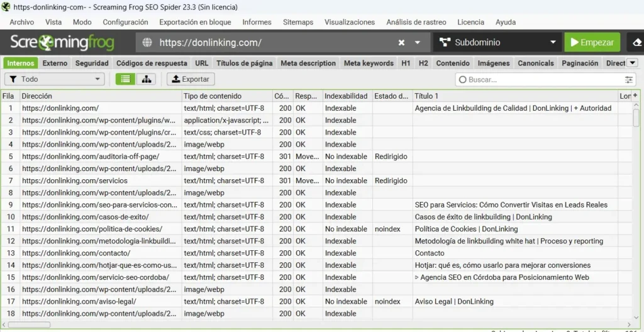Click the window title frog icon

pos(6,6)
